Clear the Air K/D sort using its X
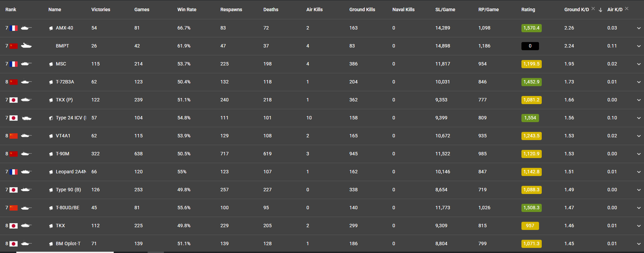Screen dimensions: 644x253 [627, 8]
